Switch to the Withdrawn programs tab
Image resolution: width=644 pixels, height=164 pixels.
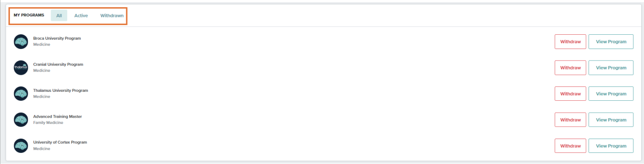pyautogui.click(x=112, y=16)
